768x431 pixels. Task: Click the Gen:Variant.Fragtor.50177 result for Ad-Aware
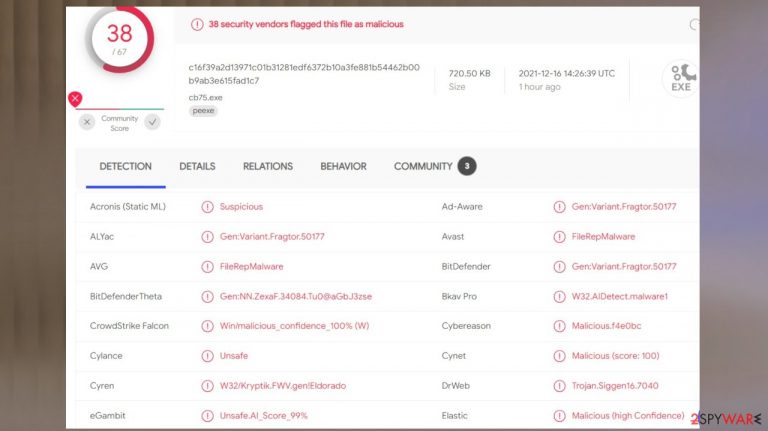tap(624, 207)
